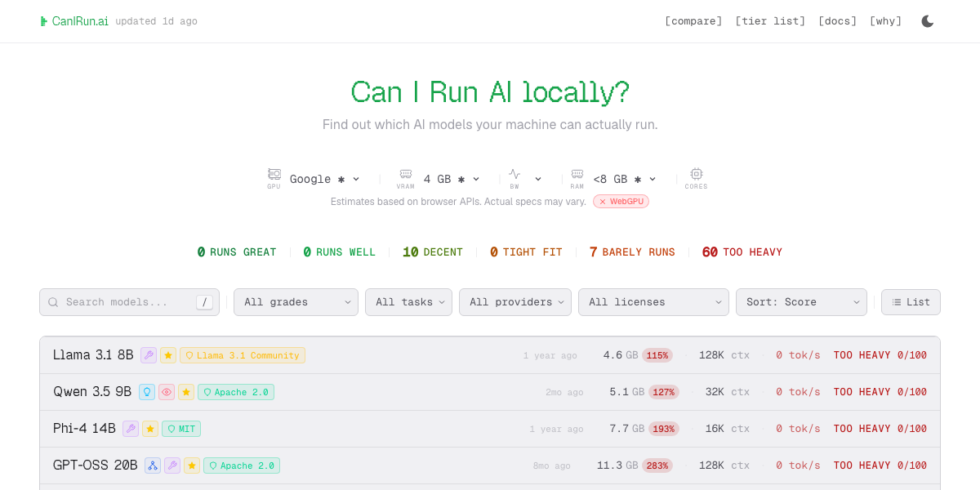Click the GPU detection icon
980x490 pixels.
coord(274,174)
